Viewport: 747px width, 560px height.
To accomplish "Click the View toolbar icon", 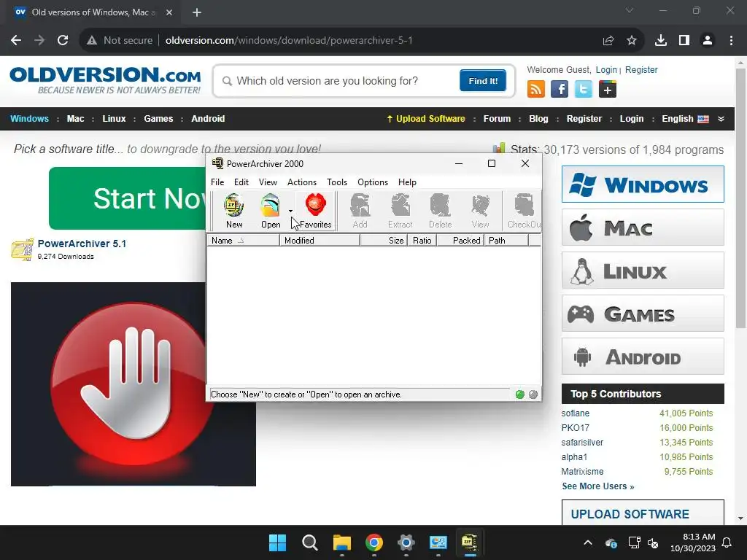I will 480,211.
